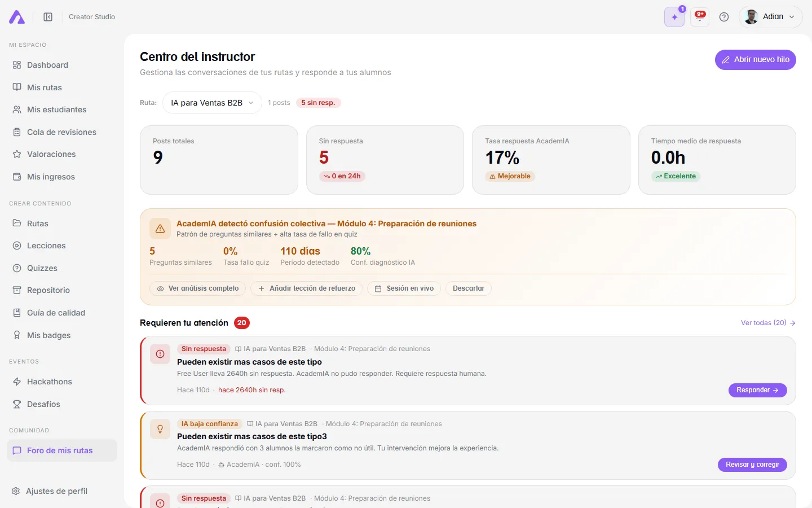Click the IA baja confianza tag
Screen dimensions: 812x508
tap(210, 424)
